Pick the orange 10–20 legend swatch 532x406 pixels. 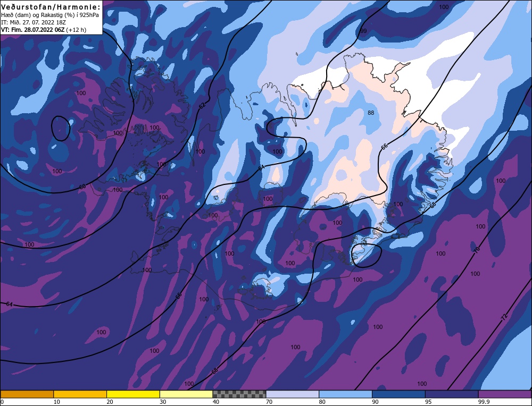(80, 394)
